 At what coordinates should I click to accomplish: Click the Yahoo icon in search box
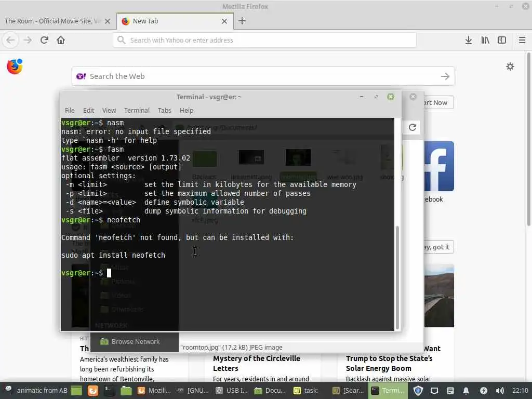click(x=81, y=76)
